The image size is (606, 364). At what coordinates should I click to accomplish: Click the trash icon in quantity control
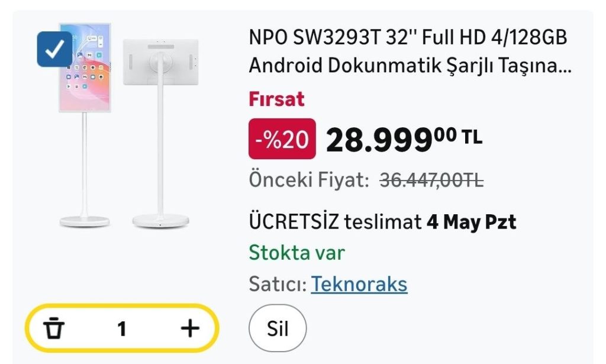(x=54, y=328)
